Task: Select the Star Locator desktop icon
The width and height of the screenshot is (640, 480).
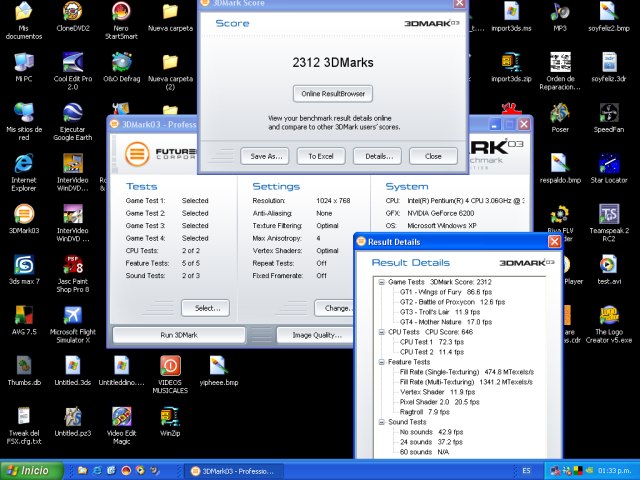Action: [x=608, y=162]
